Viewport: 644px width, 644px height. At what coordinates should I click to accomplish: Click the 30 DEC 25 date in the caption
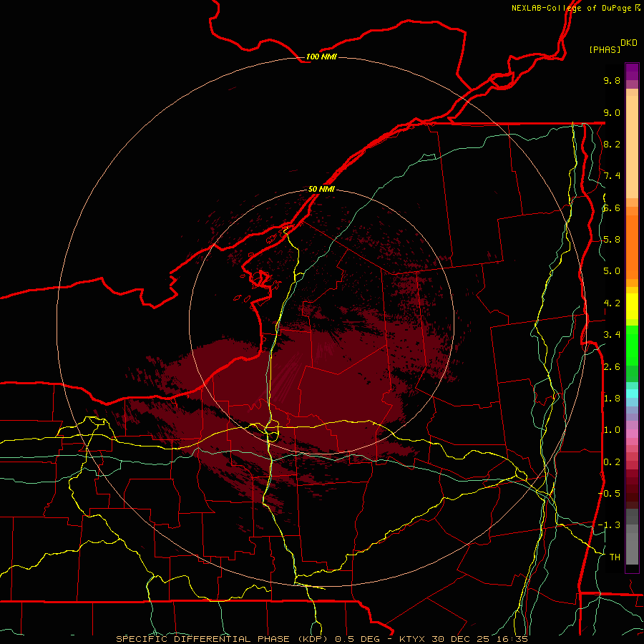click(x=461, y=639)
